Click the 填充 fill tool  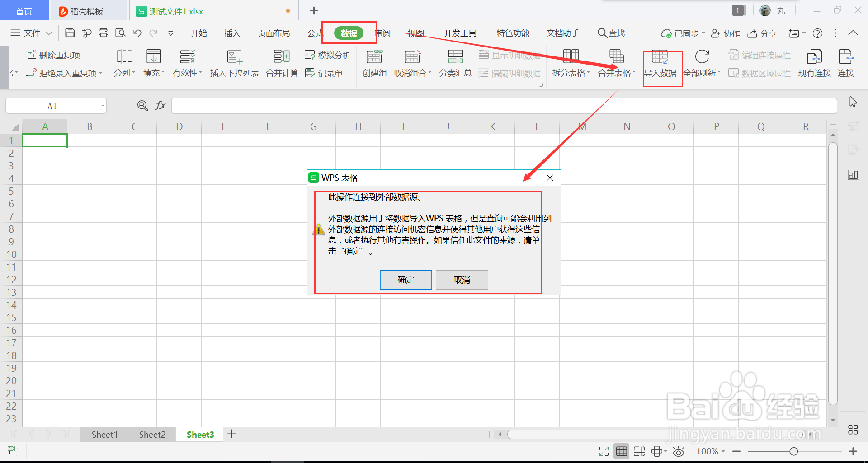pyautogui.click(x=154, y=63)
